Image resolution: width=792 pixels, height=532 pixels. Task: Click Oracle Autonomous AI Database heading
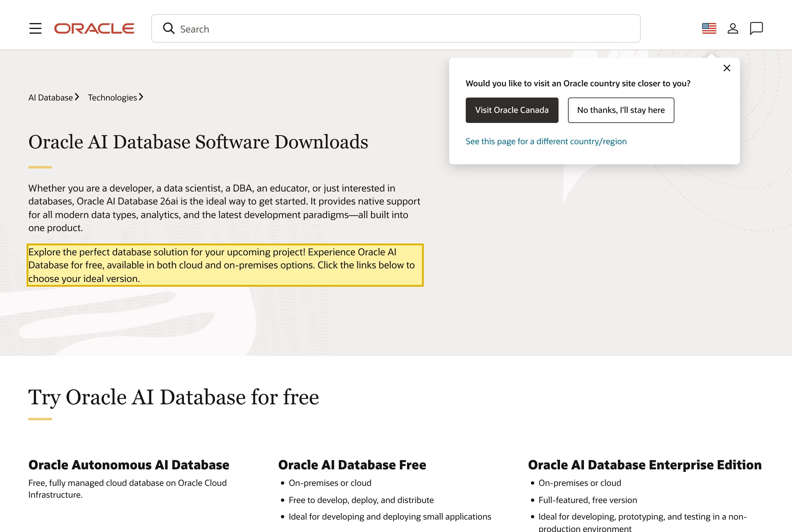point(129,465)
